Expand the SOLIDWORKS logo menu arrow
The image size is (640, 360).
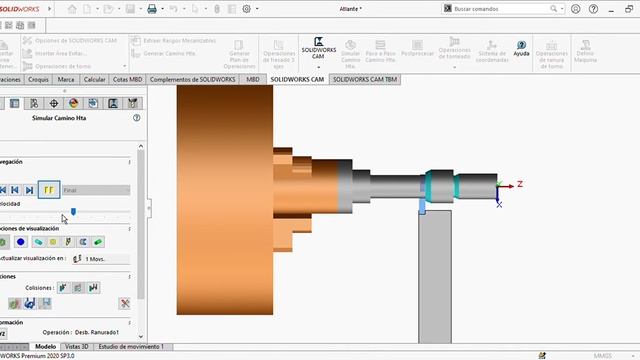(49, 9)
